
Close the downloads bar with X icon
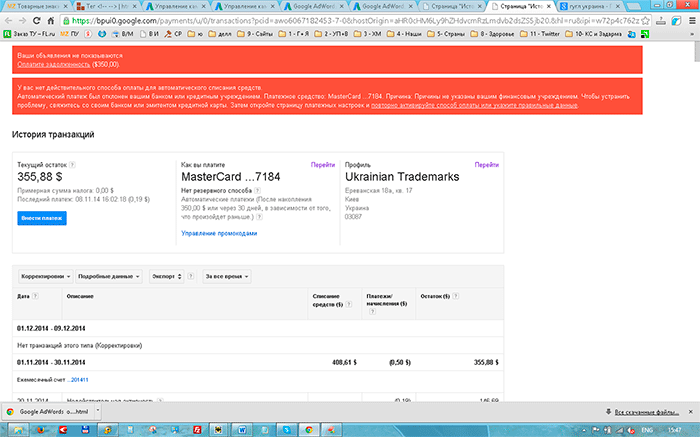tap(689, 412)
